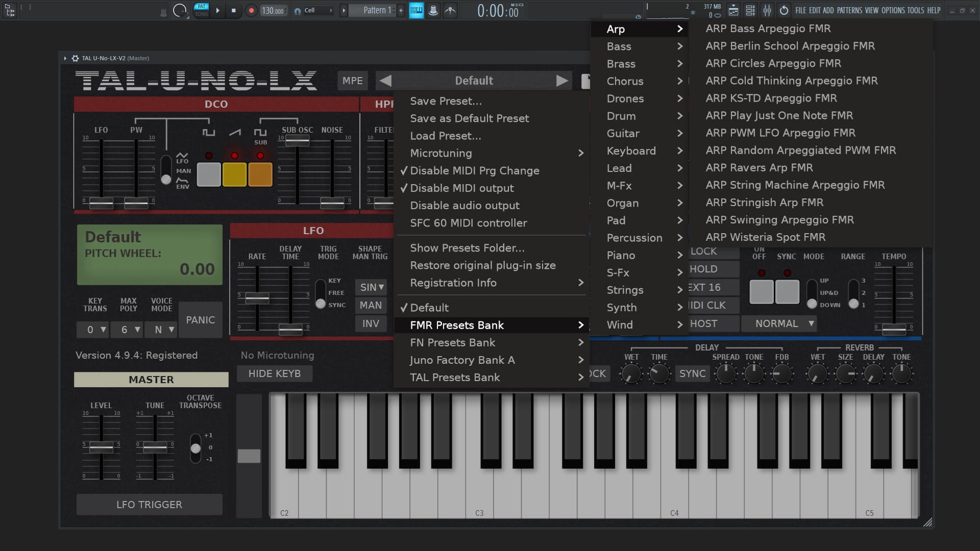Viewport: 980px width, 551px height.
Task: Toggle Disable MIDI Prg Change option
Action: click(474, 170)
